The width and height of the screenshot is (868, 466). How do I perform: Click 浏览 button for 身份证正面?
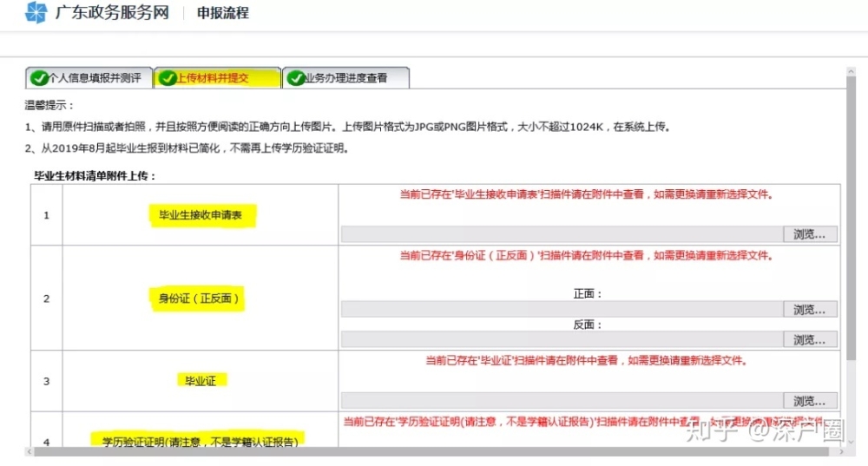[810, 310]
